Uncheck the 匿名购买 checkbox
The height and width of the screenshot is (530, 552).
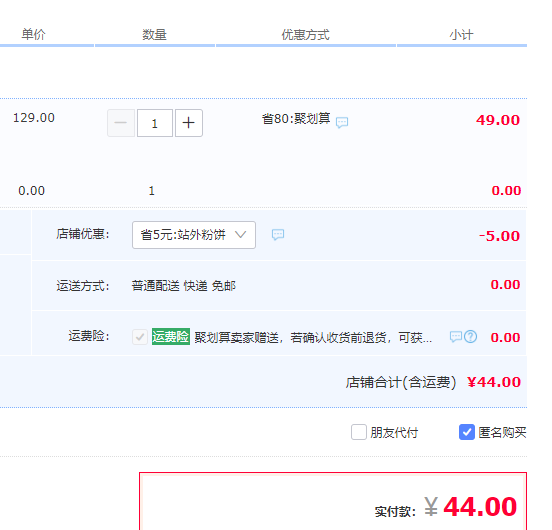click(x=467, y=432)
